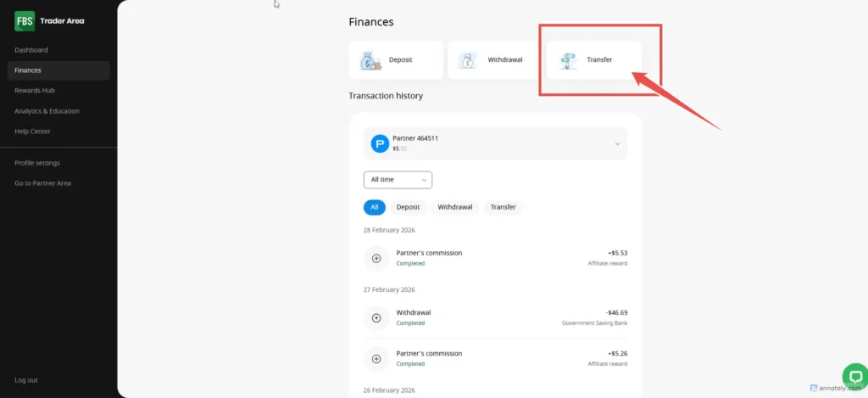Open Analytics & Education section

[47, 111]
